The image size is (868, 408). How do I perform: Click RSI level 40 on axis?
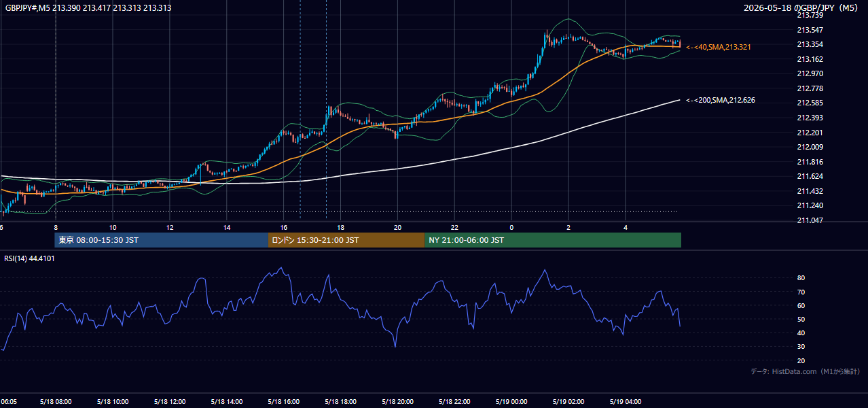point(801,333)
